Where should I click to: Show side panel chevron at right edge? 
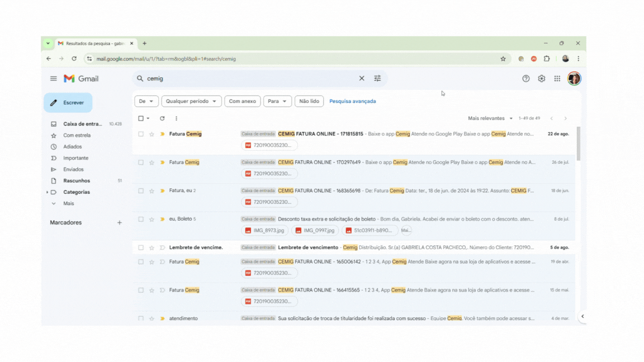point(583,316)
